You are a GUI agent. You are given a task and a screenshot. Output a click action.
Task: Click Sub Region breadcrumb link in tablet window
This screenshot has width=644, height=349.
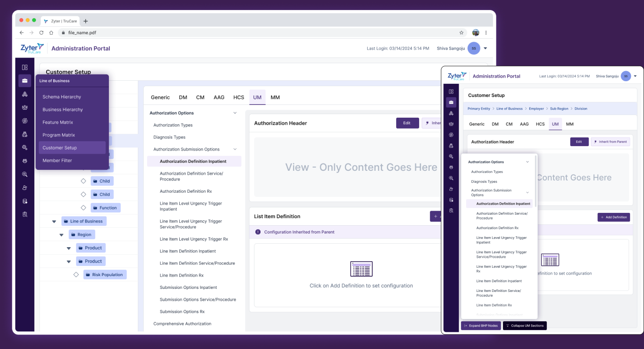[x=559, y=108]
